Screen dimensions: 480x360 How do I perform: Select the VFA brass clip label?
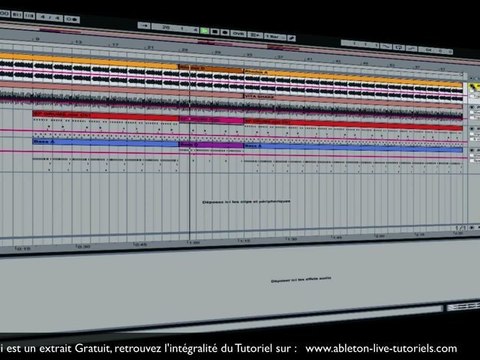260,96
